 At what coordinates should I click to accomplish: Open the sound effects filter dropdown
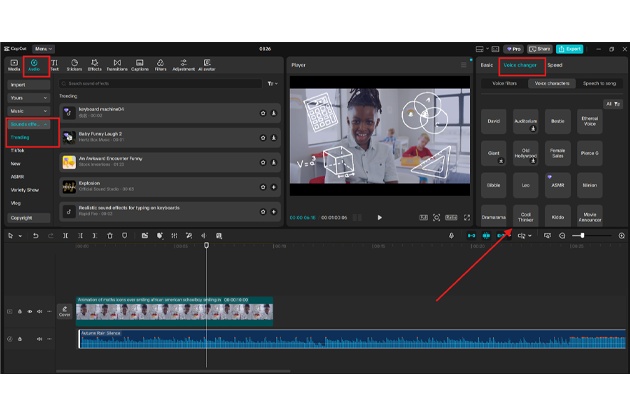pos(272,84)
